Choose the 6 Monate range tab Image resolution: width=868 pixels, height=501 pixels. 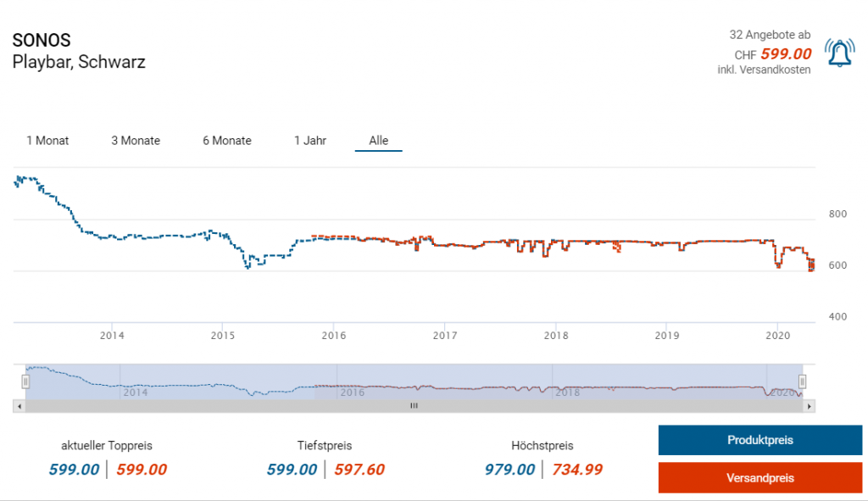coord(227,141)
